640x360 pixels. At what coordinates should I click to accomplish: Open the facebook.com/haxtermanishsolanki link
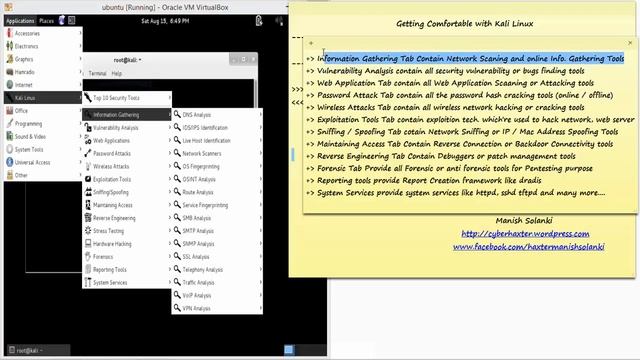(x=529, y=247)
